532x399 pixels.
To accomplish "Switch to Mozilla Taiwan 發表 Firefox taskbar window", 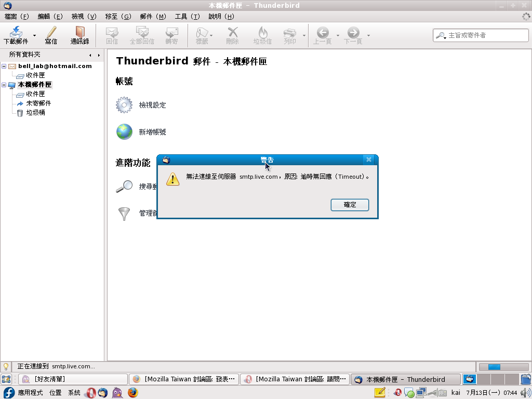I will (184, 379).
